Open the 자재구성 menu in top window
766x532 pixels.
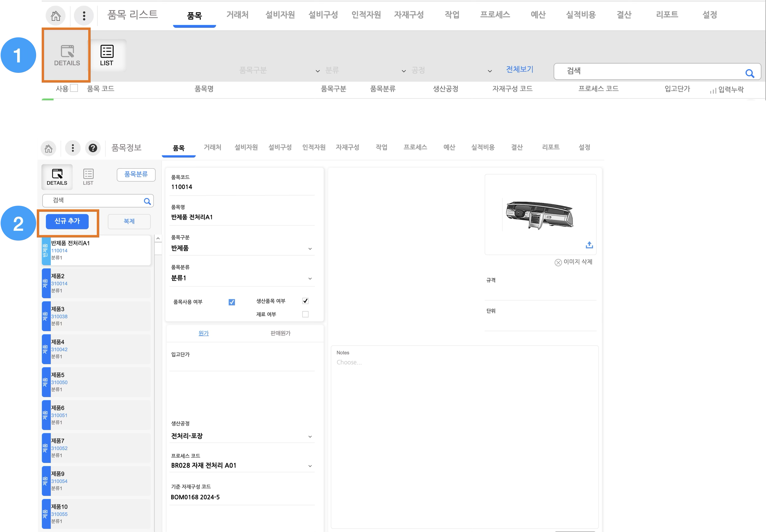pyautogui.click(x=409, y=15)
